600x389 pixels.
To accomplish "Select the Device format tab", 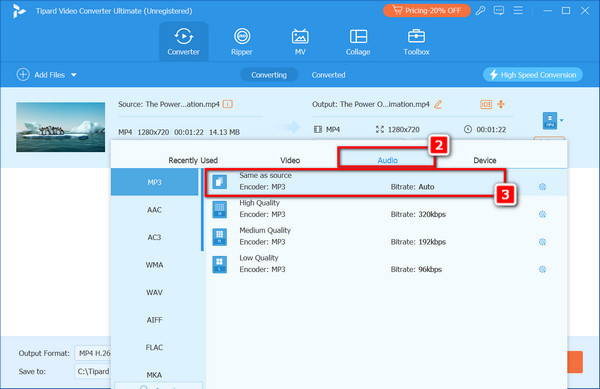I will [x=484, y=160].
